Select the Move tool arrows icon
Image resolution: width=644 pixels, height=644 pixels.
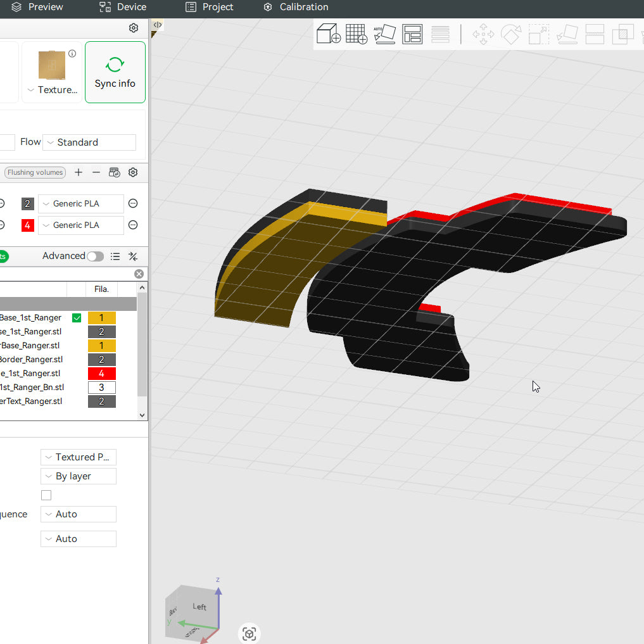click(483, 35)
